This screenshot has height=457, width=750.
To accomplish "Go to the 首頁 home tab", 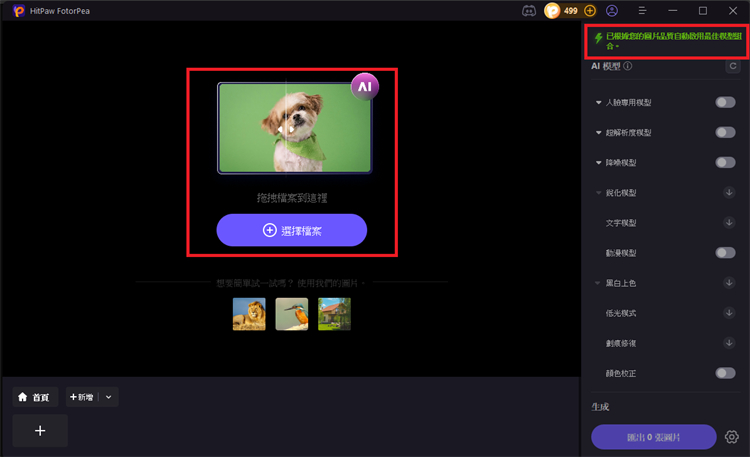I will (x=35, y=397).
